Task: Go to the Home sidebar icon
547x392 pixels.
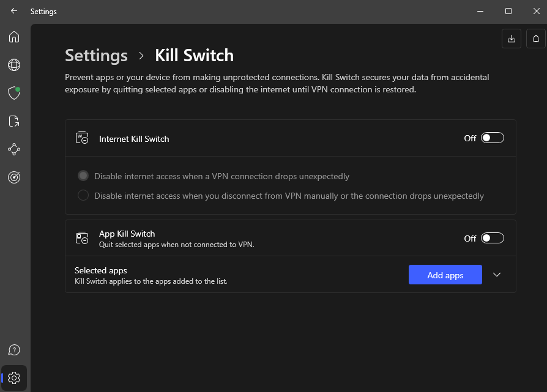Action: point(14,37)
